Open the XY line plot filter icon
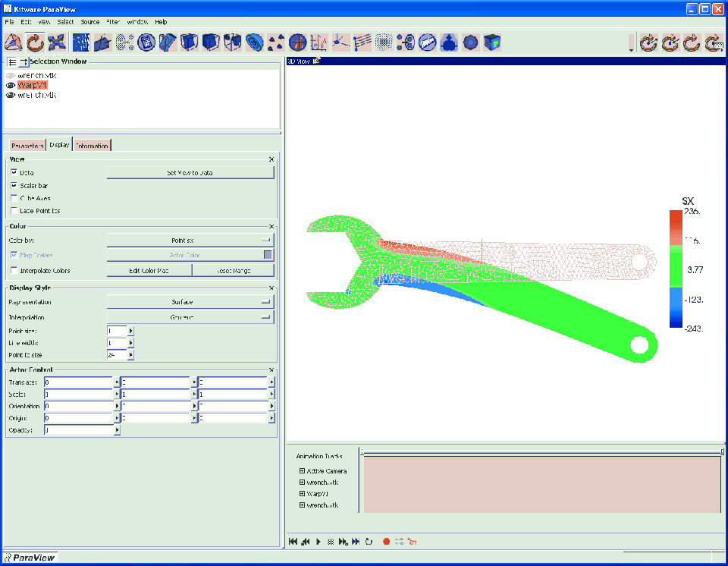This screenshot has width=728, height=566. tap(319, 42)
